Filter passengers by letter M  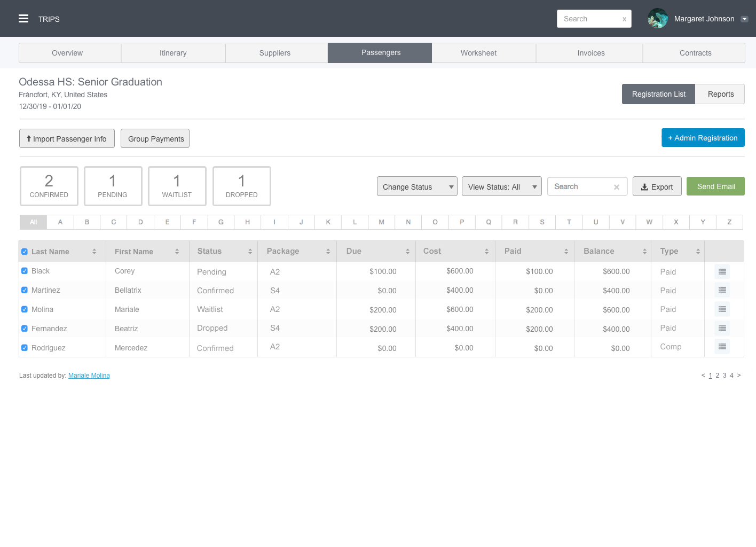(x=382, y=222)
